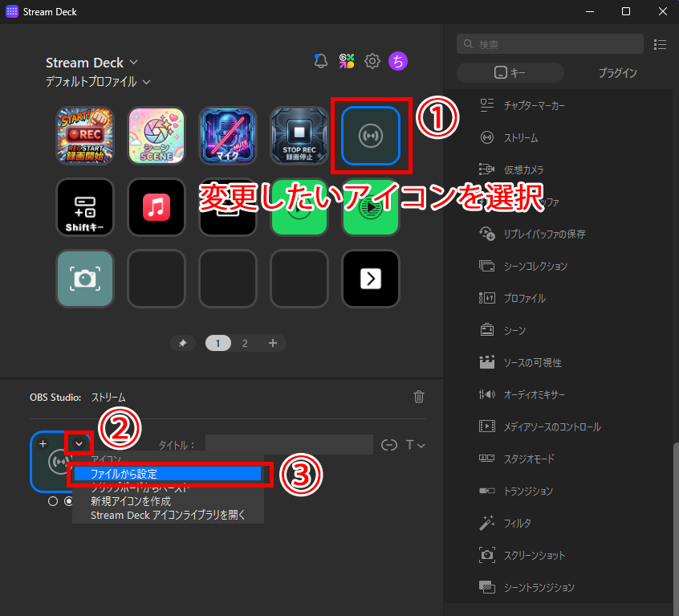
Task: Switch to the キー tab
Action: point(510,72)
